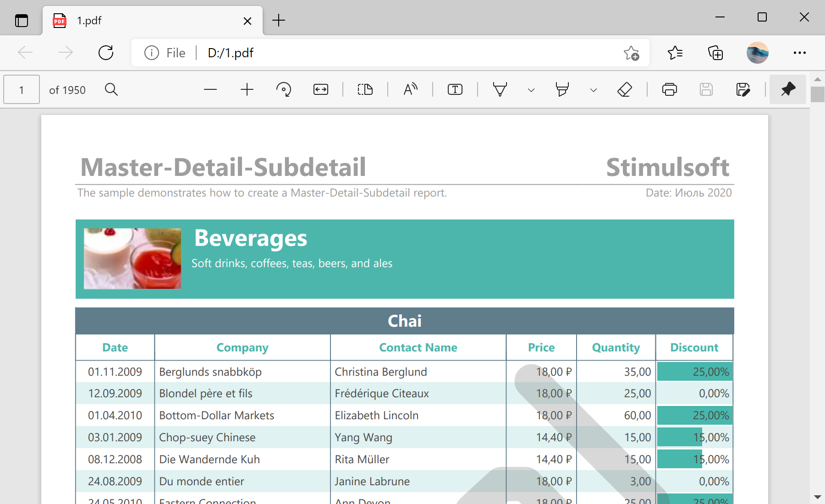Open the Collections panel
Screen dimensions: 825x504
(715, 53)
